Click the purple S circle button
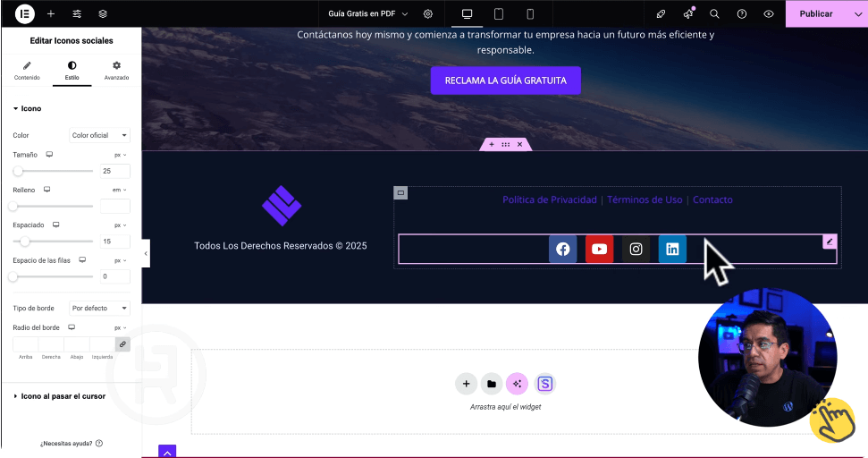This screenshot has width=868, height=458. tap(545, 384)
